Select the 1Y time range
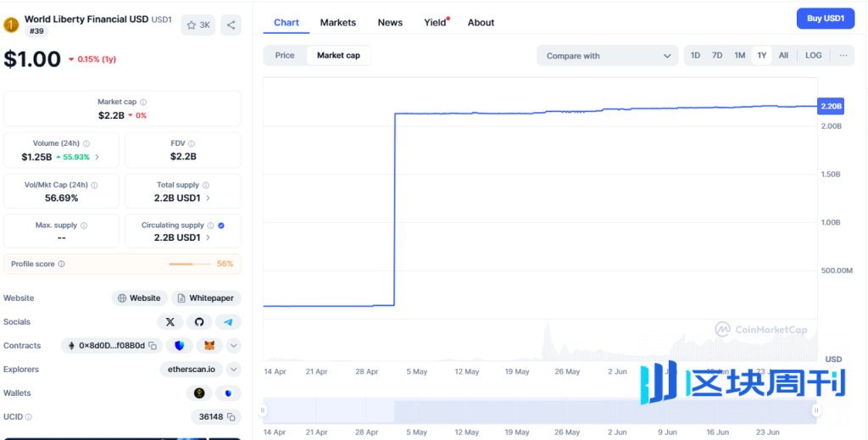 (x=762, y=55)
